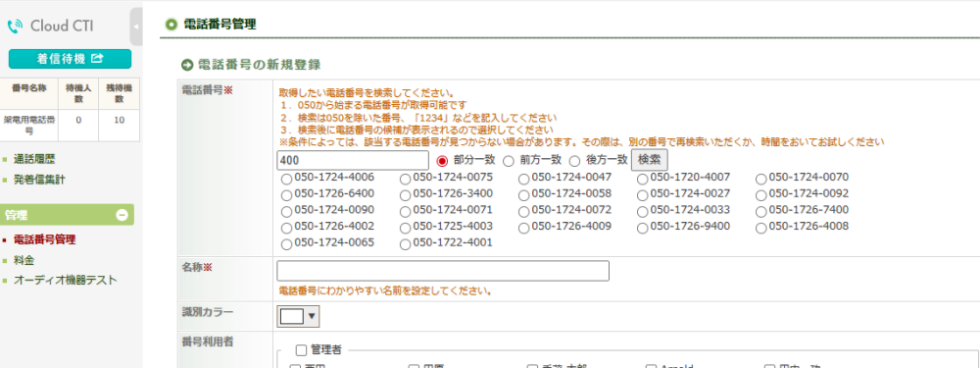This screenshot has width=980, height=368.
Task: Select number 050-1724-0071
Action: tap(405, 212)
